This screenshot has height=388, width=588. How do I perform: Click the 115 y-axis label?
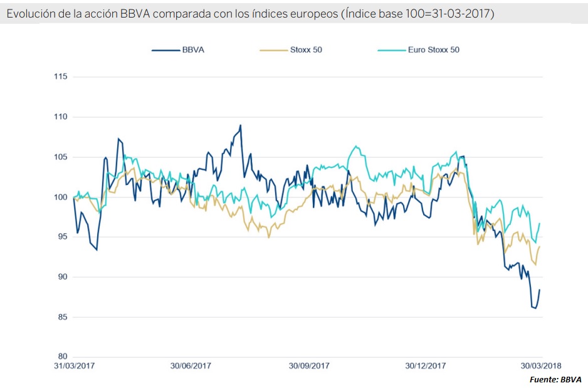61,77
